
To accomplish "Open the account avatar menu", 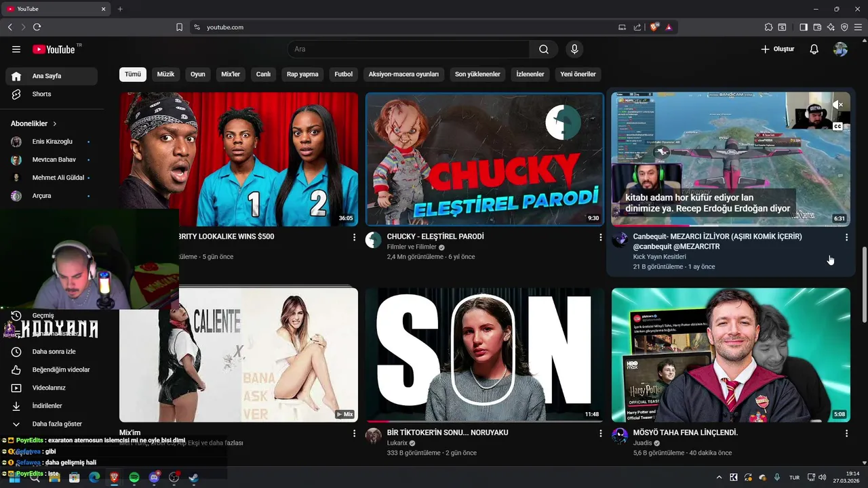I will [x=840, y=49].
